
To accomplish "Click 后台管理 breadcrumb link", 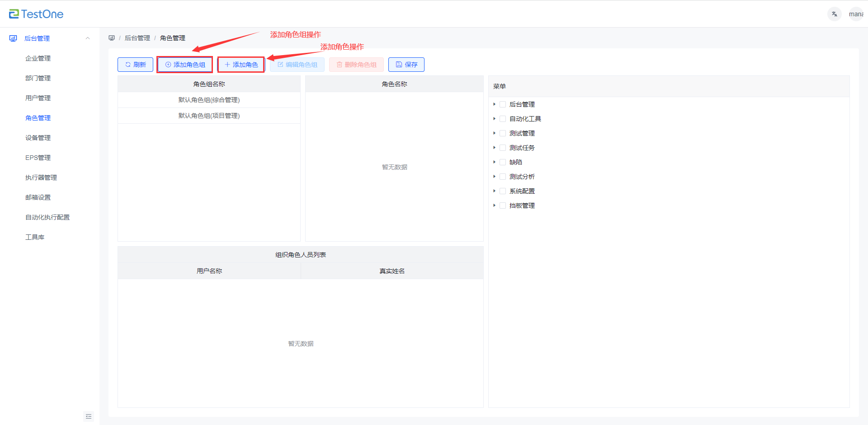I will coord(137,38).
